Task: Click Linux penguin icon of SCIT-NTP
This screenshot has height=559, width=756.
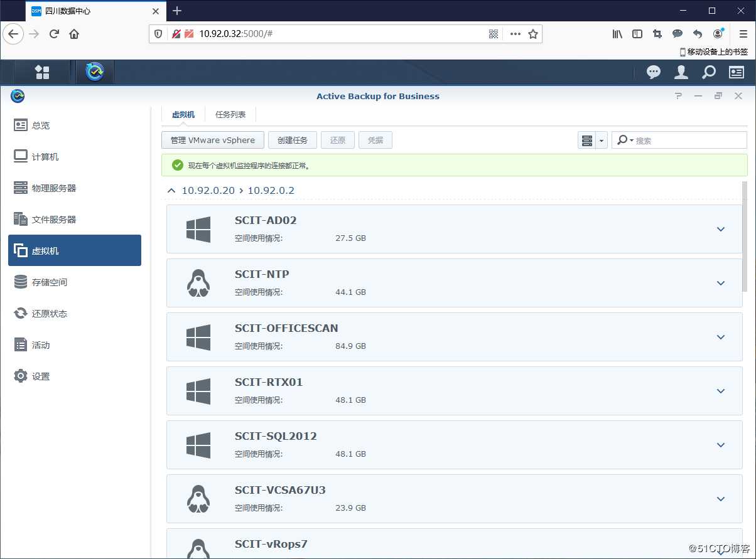Action: [x=198, y=283]
